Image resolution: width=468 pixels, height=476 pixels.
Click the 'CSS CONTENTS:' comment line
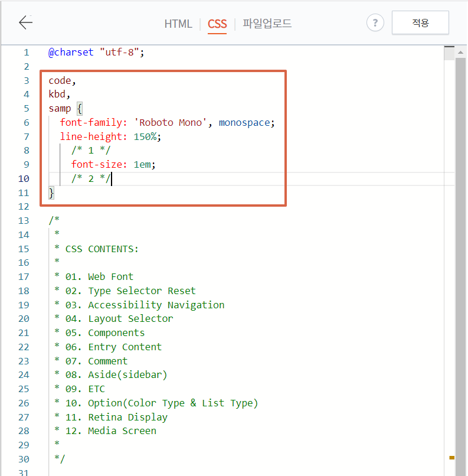(96, 249)
